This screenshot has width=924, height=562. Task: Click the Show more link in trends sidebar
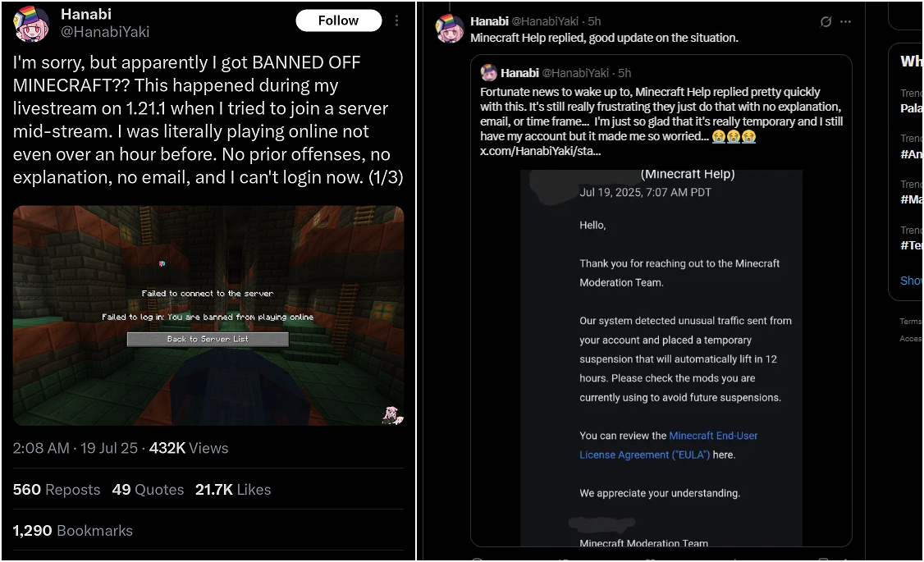(x=911, y=281)
